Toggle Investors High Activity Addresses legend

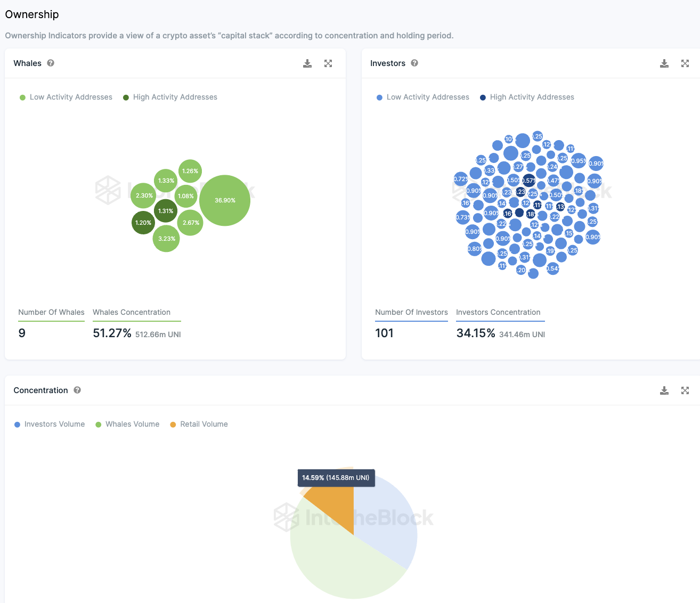click(527, 97)
